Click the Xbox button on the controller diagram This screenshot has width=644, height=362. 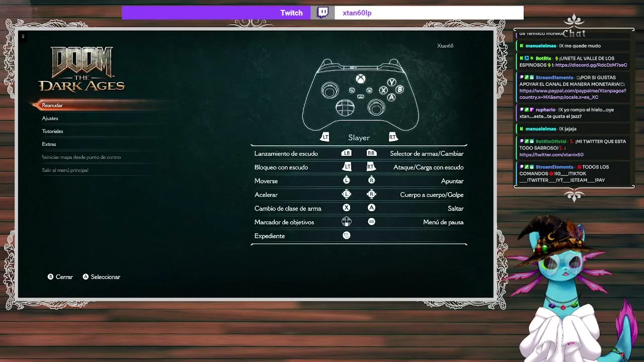pyautogui.click(x=361, y=79)
